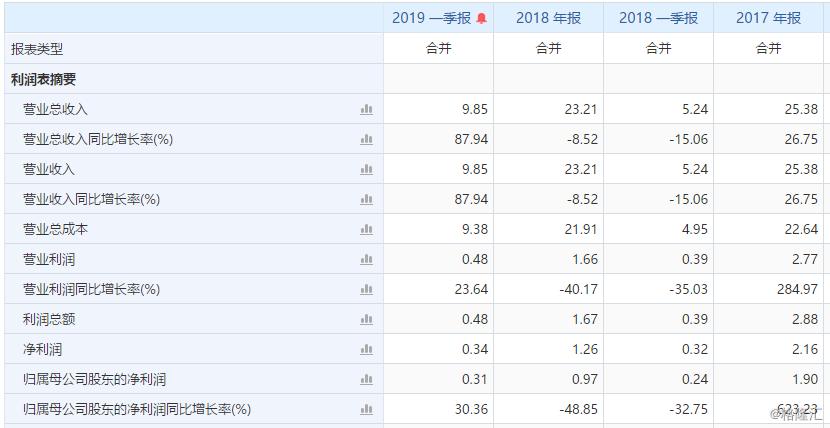Click the 报表类型 row label
Image resolution: width=830 pixels, height=428 pixels.
tap(37, 49)
